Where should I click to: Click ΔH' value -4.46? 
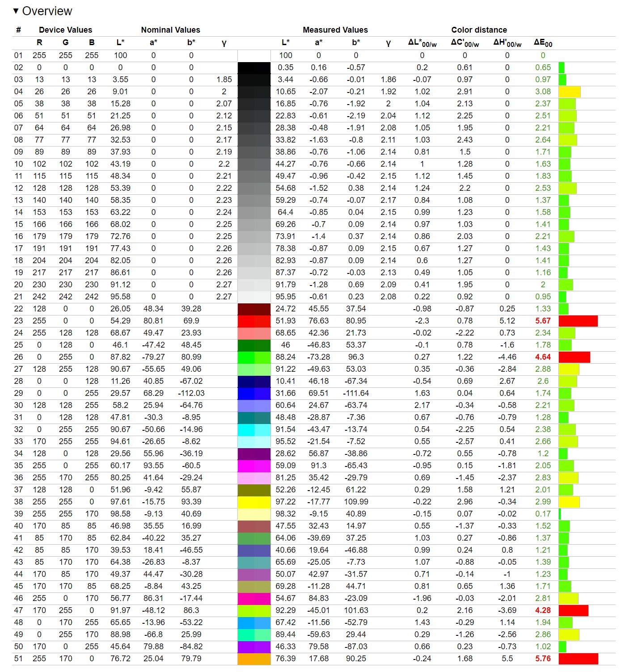click(507, 357)
